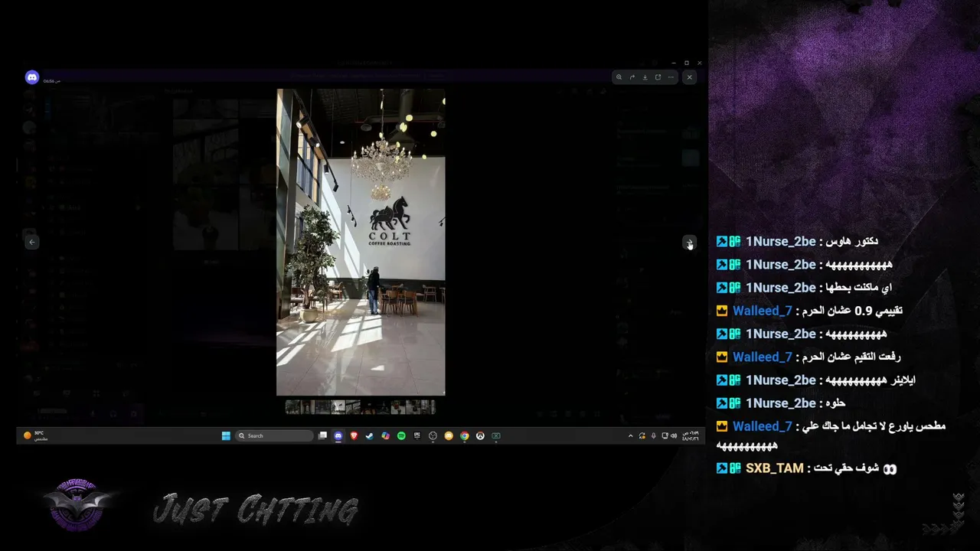Open Discord from the taskbar
The height and width of the screenshot is (551, 980).
pyautogui.click(x=338, y=435)
